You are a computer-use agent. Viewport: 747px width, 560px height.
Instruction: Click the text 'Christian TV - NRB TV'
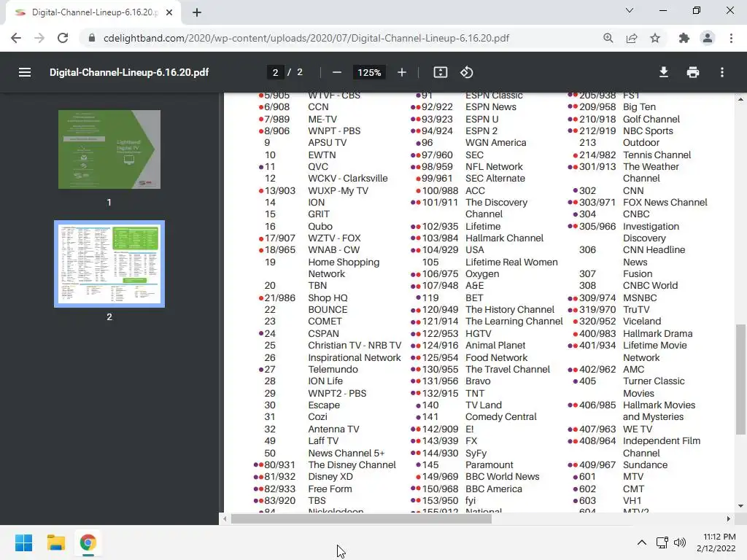[355, 345]
